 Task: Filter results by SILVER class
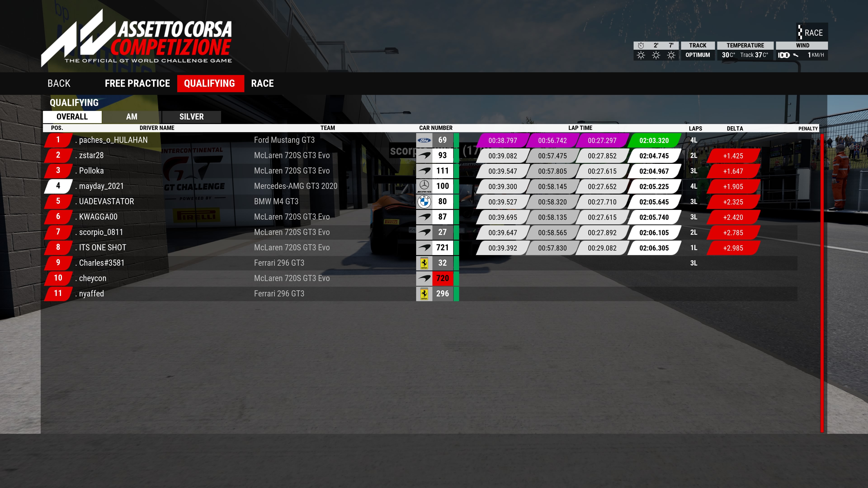coord(191,117)
